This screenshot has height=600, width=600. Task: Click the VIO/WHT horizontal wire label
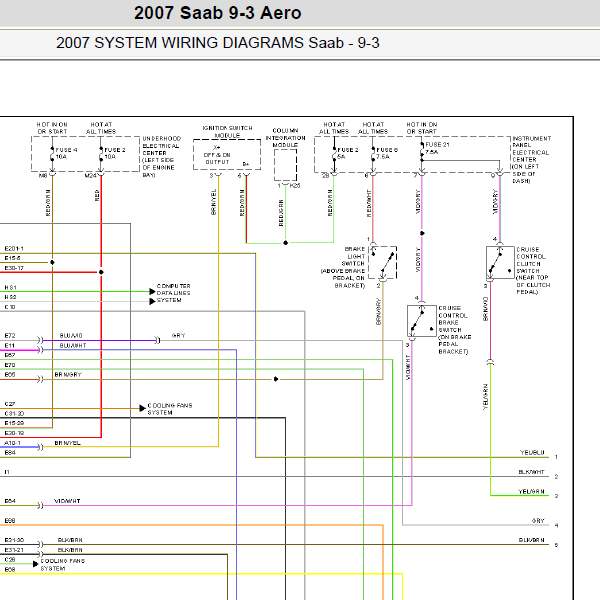point(67,501)
